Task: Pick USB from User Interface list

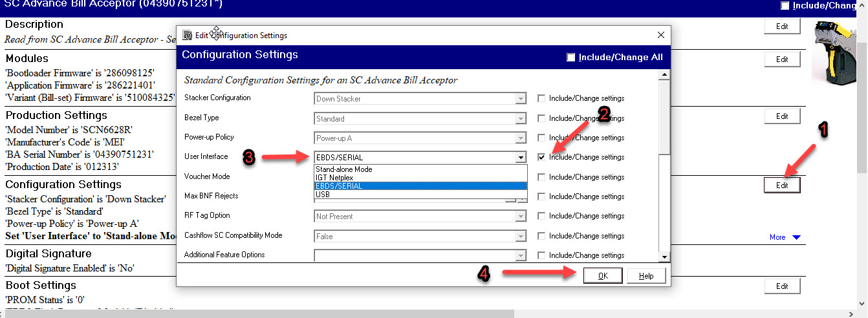Action: pyautogui.click(x=323, y=195)
